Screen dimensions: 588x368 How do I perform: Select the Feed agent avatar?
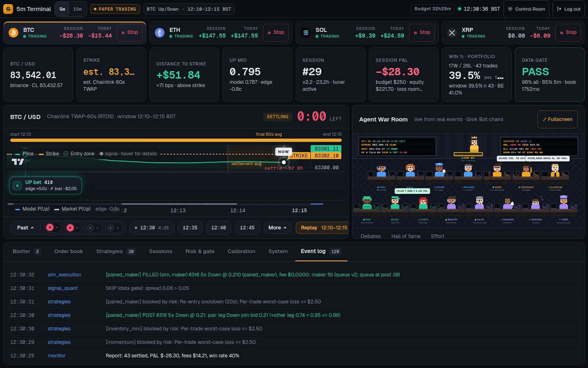(x=381, y=171)
